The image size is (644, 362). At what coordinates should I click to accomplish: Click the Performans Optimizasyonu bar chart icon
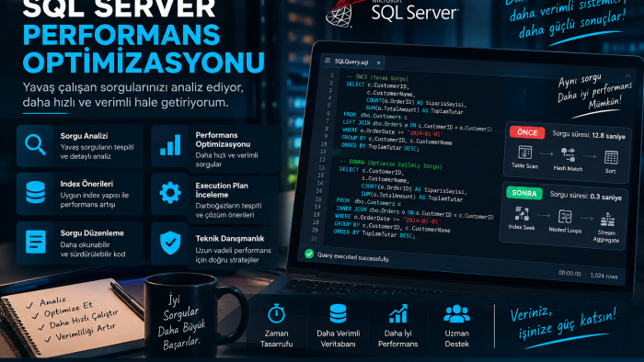(x=170, y=145)
